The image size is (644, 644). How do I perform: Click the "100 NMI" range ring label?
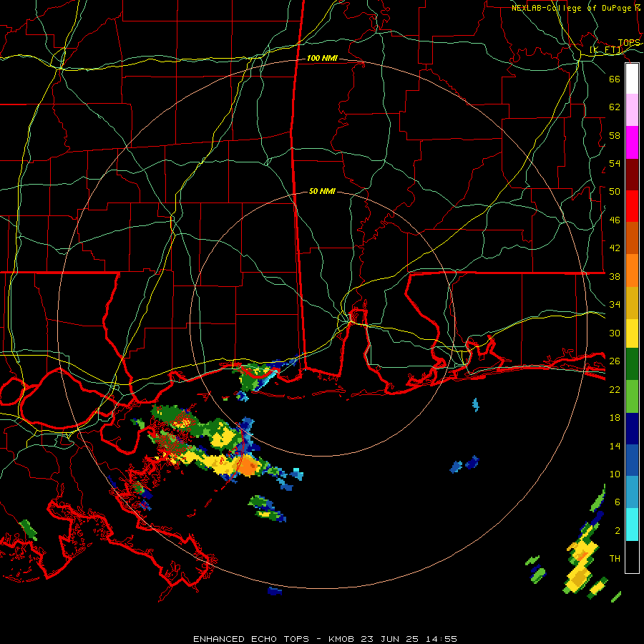pyautogui.click(x=322, y=59)
